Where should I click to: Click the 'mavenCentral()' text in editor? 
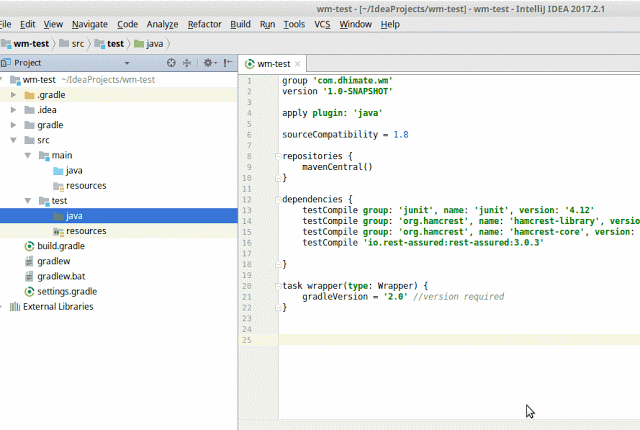337,167
